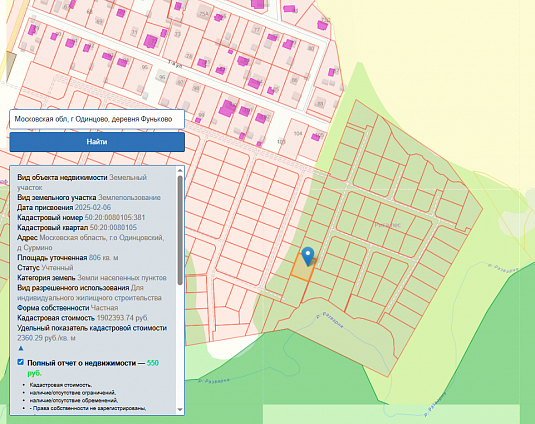The height and width of the screenshot is (424, 535).
Task: Click the info panel scrollbar up arrow
Action: point(180,170)
